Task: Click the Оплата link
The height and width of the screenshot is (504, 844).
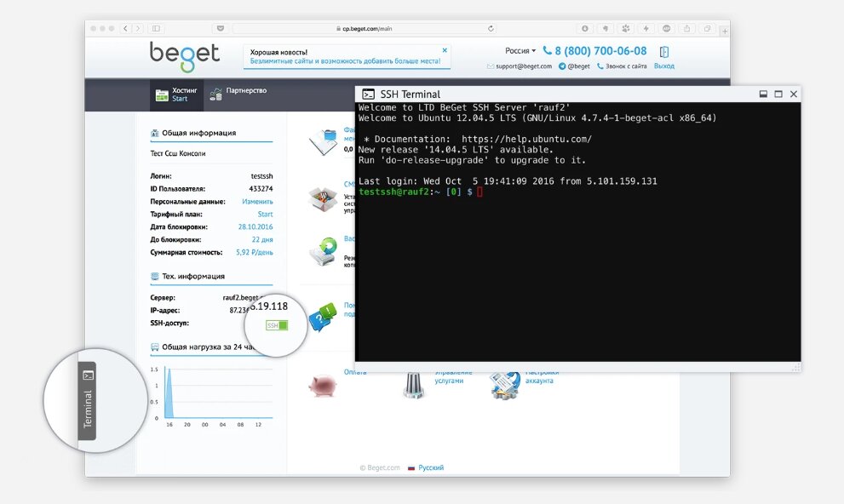Action: (354, 372)
